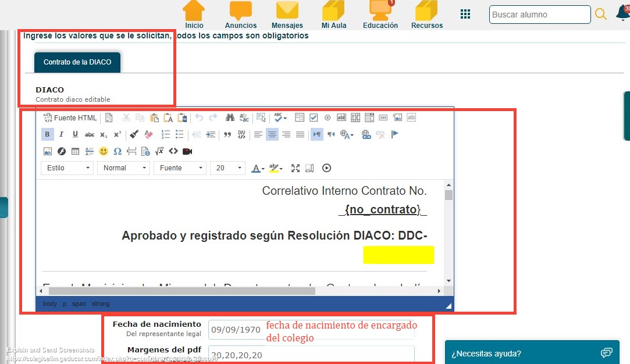
Task: Toggle center alignment
Action: click(272, 134)
